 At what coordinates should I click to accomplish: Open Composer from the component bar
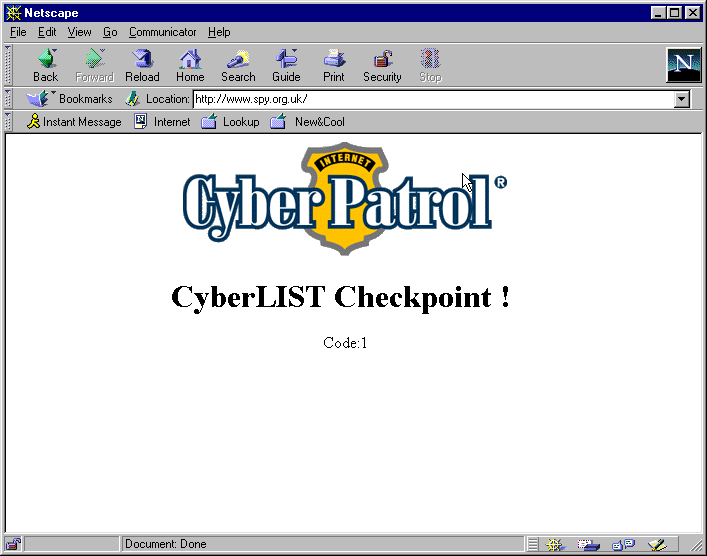(x=657, y=545)
